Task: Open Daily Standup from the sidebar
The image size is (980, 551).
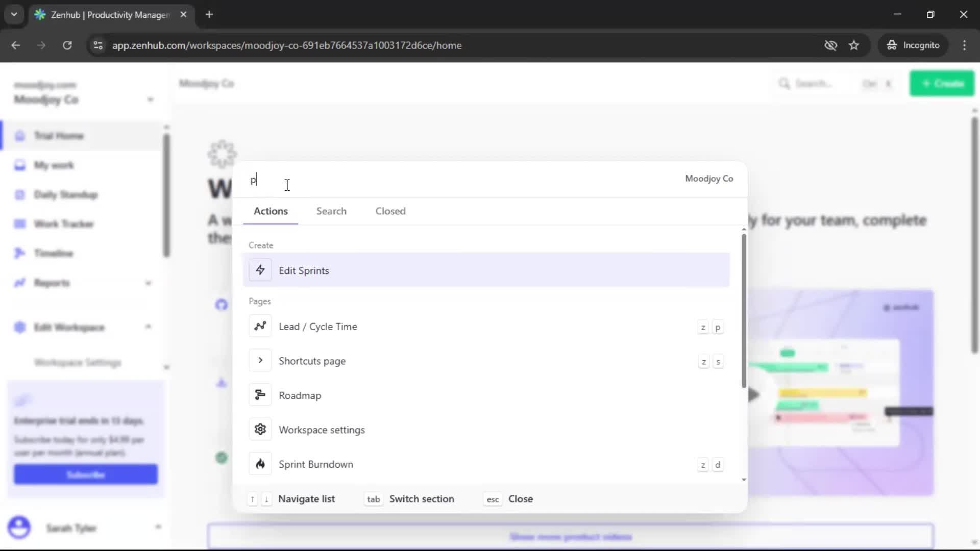Action: (x=65, y=194)
